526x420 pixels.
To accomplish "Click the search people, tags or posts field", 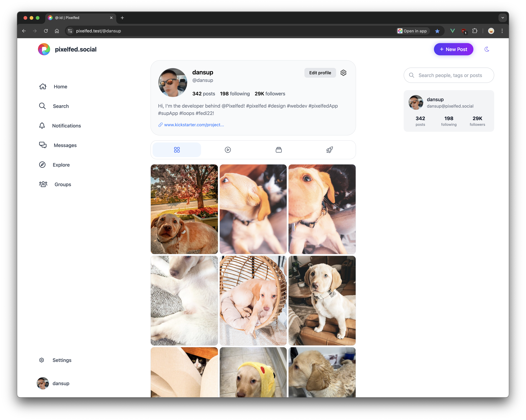I will (x=449, y=75).
